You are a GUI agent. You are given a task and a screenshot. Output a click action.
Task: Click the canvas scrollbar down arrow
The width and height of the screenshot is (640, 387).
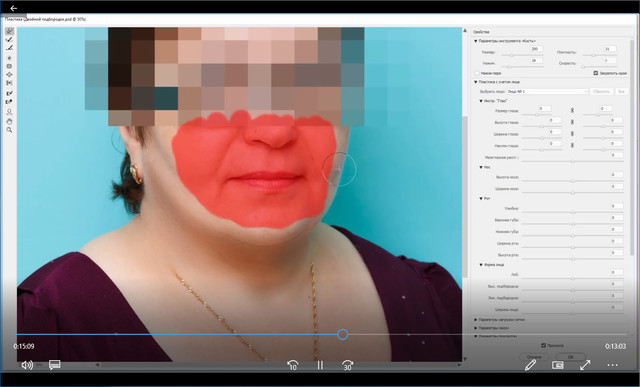pyautogui.click(x=465, y=359)
